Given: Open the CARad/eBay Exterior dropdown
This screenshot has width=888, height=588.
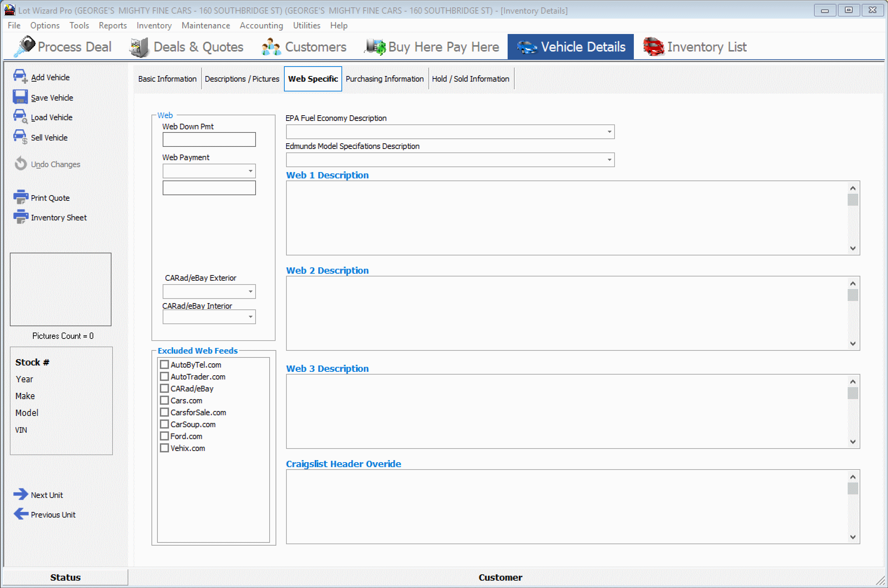Looking at the screenshot, I should coord(251,292).
